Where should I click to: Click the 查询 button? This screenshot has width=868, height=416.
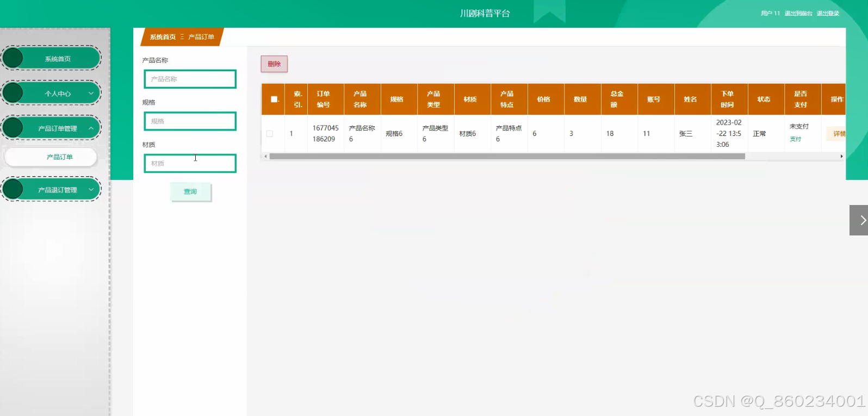[190, 191]
